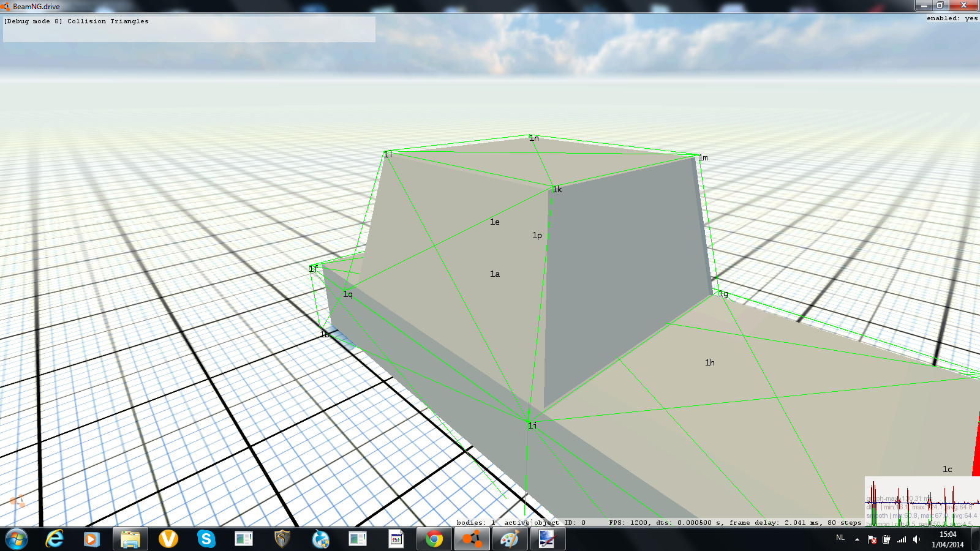Open the NL language indicator
Viewport: 980px width, 551px height.
840,538
